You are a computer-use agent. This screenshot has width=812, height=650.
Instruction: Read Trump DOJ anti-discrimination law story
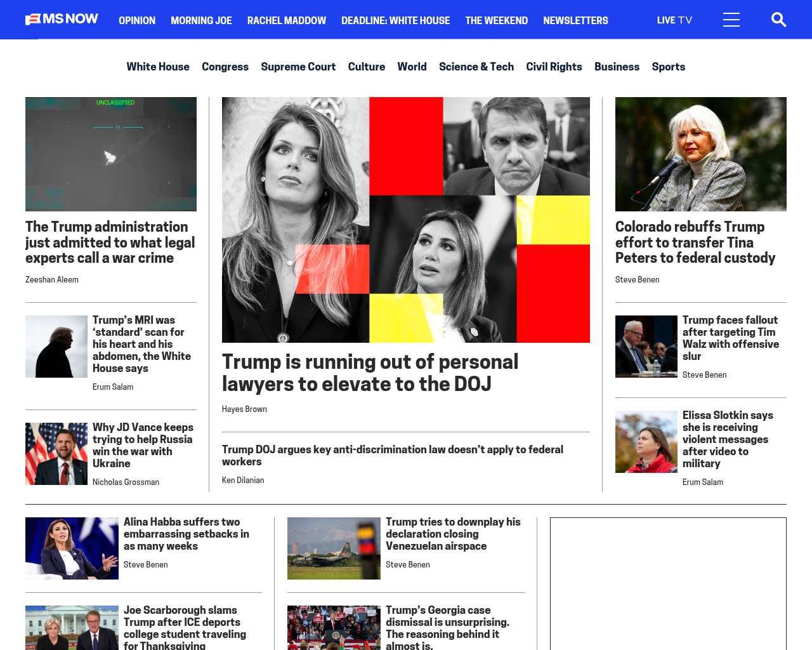click(392, 455)
